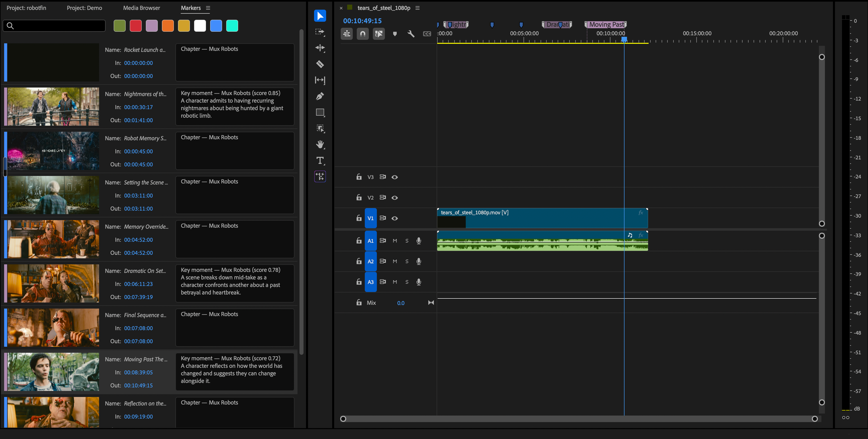Click the A1 track target button

371,241
